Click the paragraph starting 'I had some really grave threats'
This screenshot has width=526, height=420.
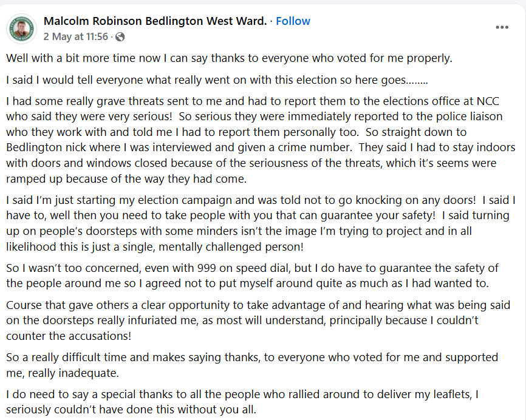261,140
